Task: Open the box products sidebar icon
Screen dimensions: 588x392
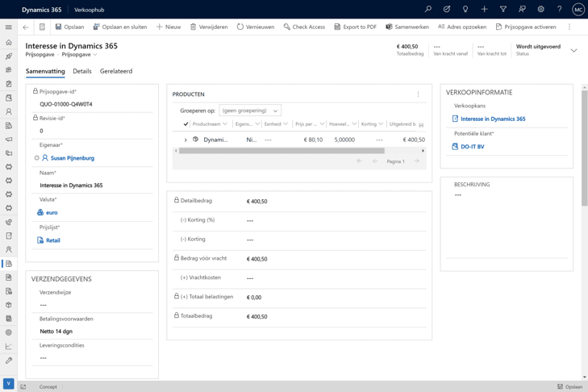Action: click(9, 305)
